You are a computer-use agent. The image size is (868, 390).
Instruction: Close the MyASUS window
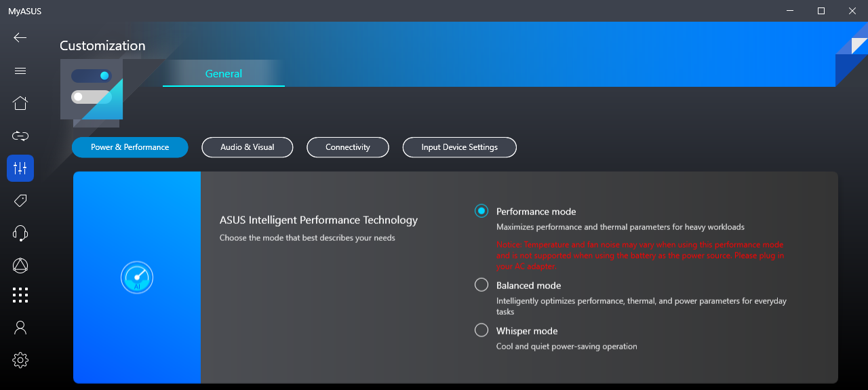coord(852,11)
